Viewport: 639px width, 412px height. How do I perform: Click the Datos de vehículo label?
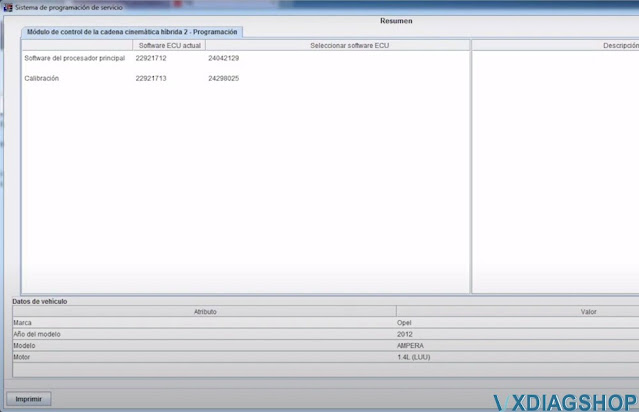click(40, 302)
